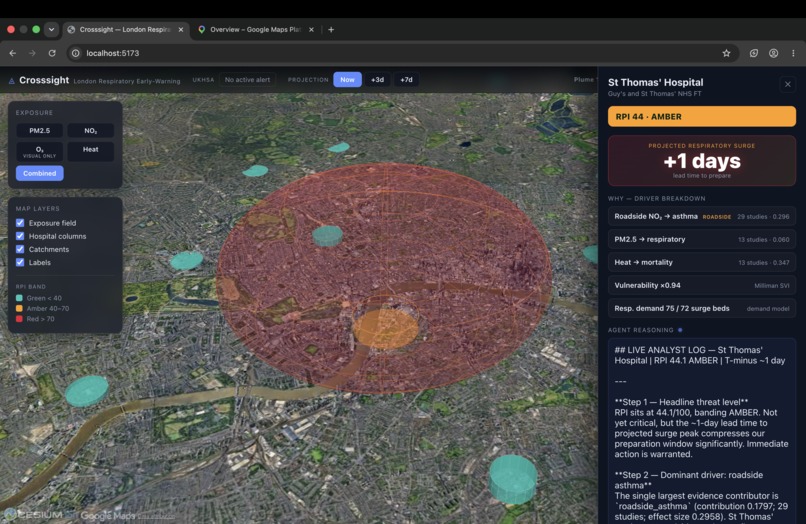Click the projected respiratory surge +1 days card
The width and height of the screenshot is (806, 524).
click(702, 160)
